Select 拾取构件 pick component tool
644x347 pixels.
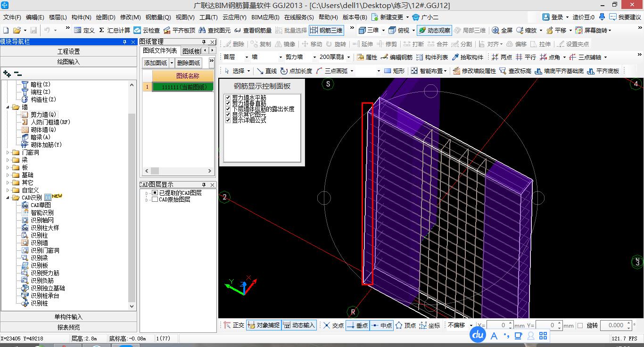[x=468, y=57]
